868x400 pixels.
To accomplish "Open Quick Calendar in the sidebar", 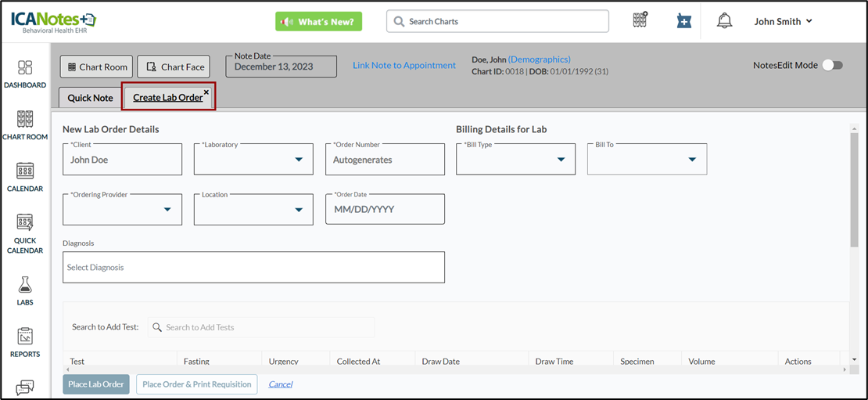I will [x=25, y=233].
